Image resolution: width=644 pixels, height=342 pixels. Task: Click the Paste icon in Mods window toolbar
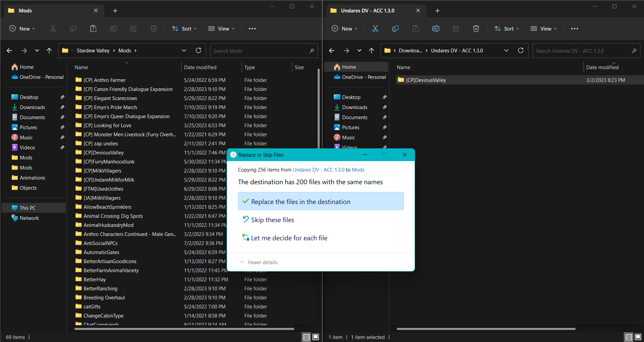tap(93, 29)
